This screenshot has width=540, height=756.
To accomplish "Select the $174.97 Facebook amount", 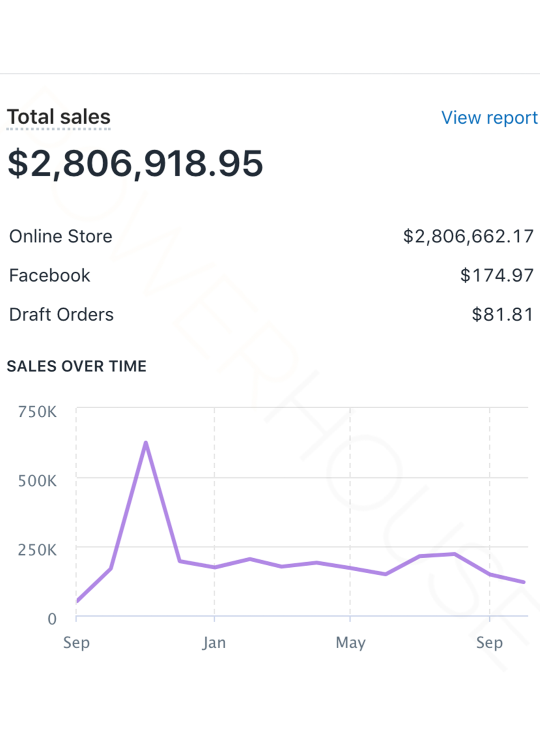I will point(496,275).
